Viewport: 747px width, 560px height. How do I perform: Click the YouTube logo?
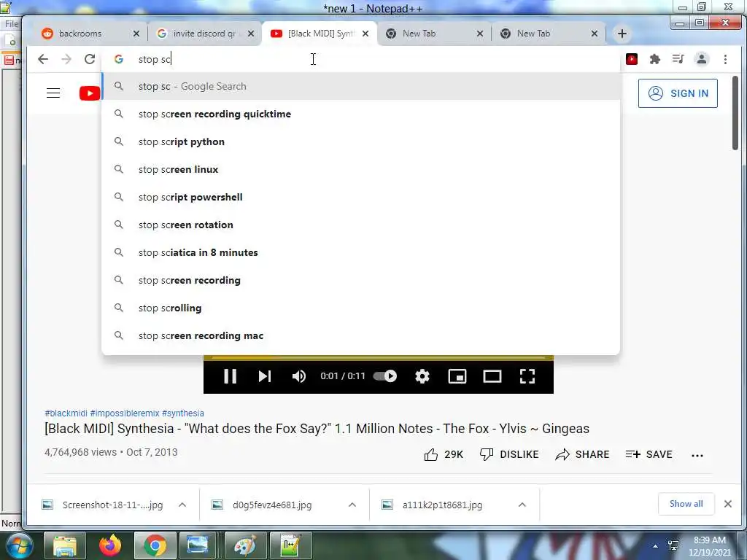tap(90, 93)
